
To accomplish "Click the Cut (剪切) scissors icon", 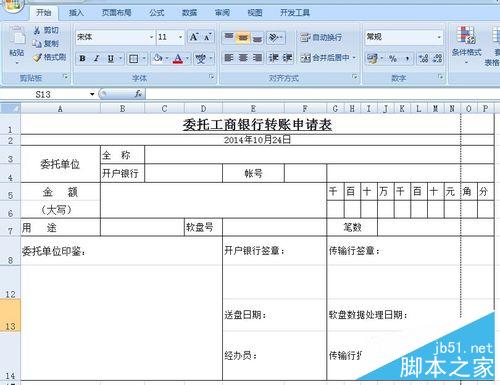I will click(x=37, y=30).
